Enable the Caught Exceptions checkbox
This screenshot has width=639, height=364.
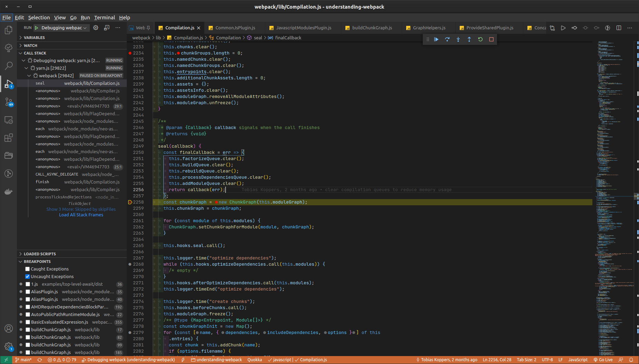(27, 269)
